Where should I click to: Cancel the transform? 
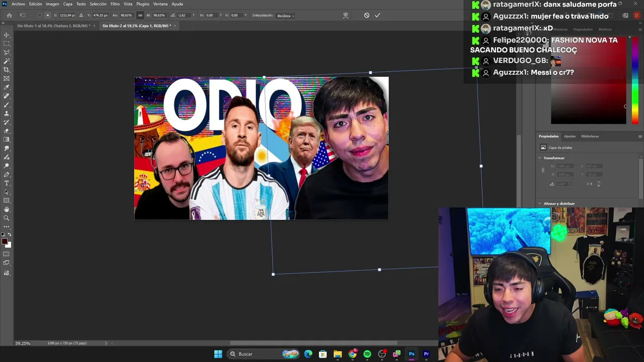tap(367, 16)
